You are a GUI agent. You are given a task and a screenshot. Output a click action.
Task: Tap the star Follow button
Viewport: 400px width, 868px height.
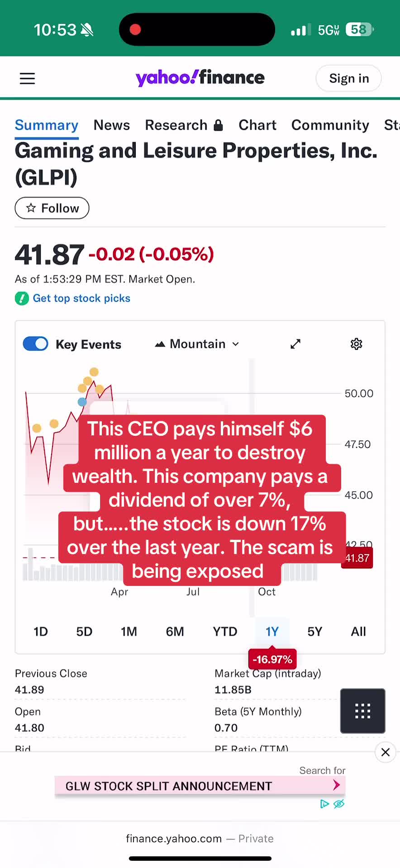coord(52,208)
